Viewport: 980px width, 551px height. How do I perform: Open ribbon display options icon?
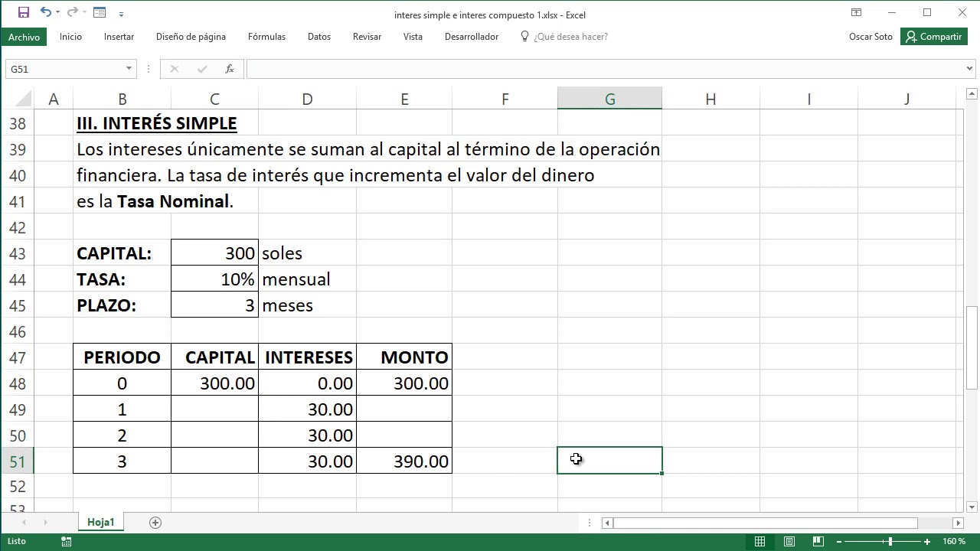[856, 12]
